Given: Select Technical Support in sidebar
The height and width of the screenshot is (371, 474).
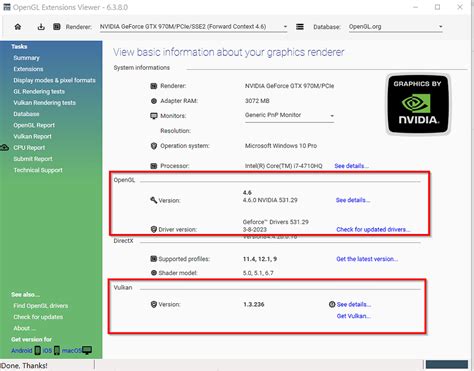Looking at the screenshot, I should (38, 170).
